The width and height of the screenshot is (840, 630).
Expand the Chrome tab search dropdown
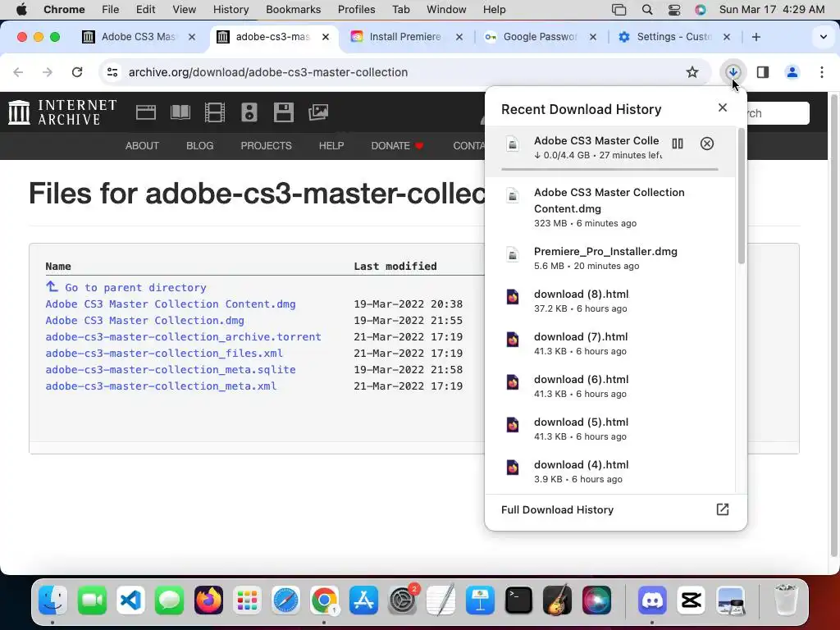(x=824, y=37)
